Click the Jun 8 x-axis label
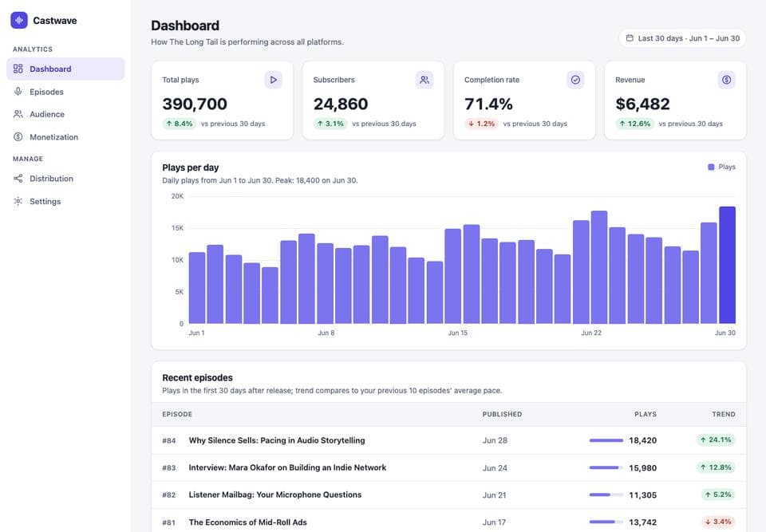766x532 pixels. [326, 333]
